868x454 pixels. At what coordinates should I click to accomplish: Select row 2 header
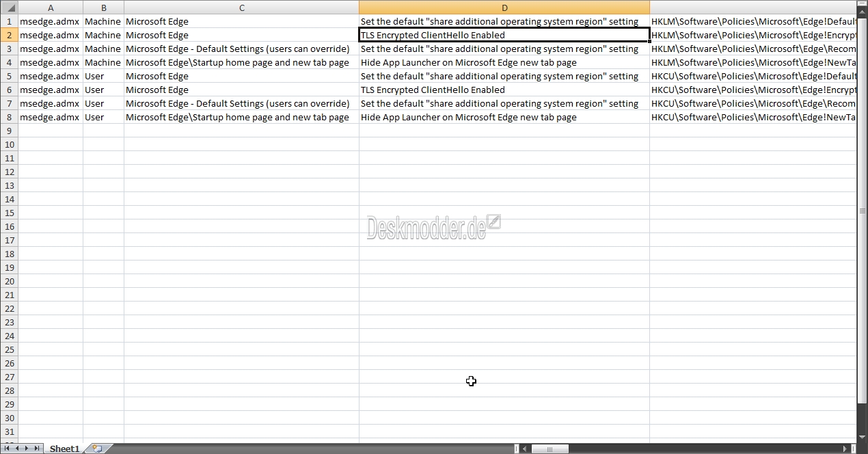coord(9,35)
